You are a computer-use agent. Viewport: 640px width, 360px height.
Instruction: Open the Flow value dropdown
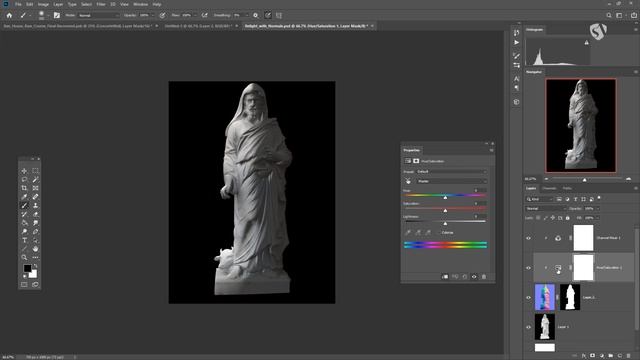pyautogui.click(x=196, y=15)
